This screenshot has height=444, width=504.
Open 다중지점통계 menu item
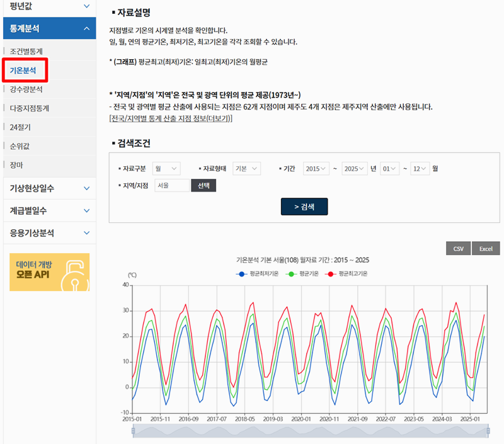tap(29, 108)
